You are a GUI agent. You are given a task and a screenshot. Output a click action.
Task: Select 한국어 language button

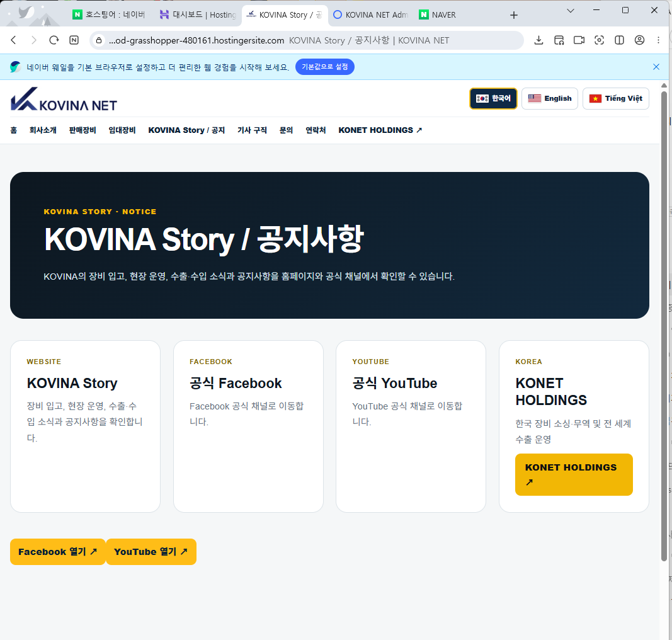493,99
